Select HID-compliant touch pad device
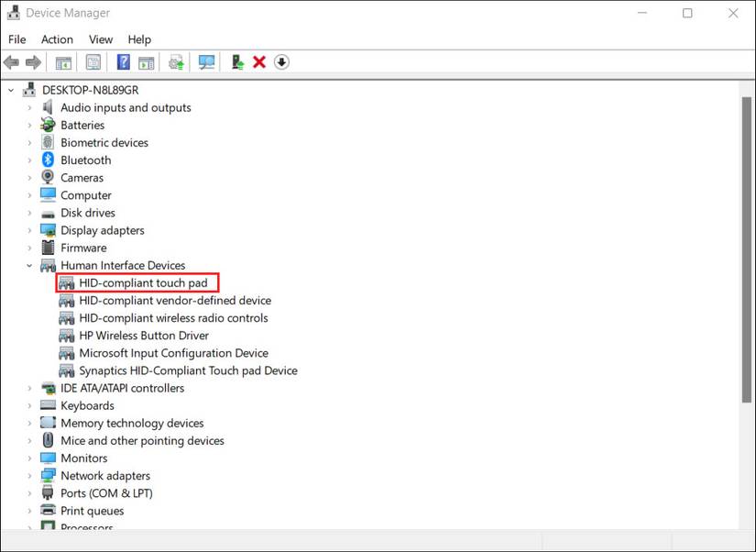 143,282
